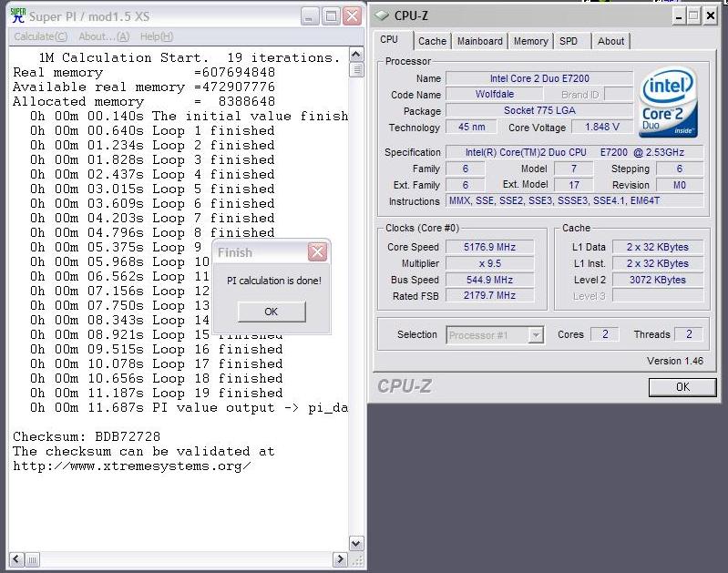Click the Rated FSB value '2179.7 MHz'
The image size is (728, 573).
[x=490, y=295]
